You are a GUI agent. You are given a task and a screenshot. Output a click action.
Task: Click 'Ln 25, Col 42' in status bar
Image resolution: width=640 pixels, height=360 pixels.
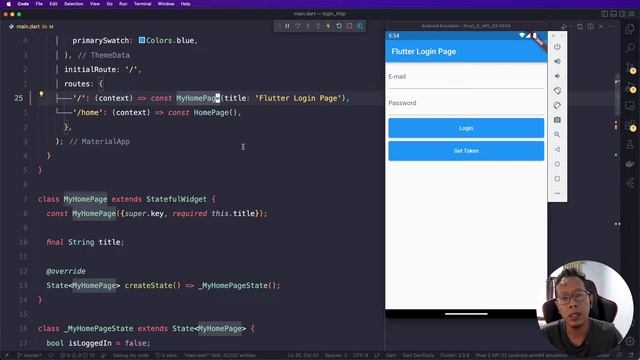[x=302, y=356]
